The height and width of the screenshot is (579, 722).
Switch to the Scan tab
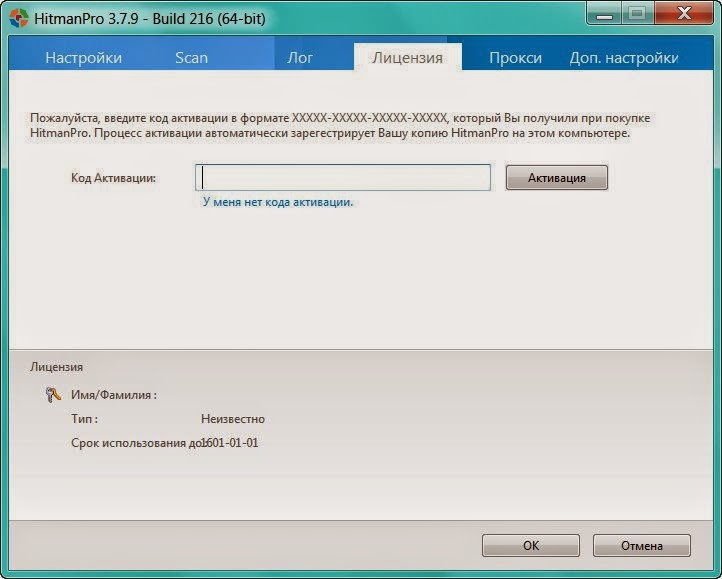click(192, 58)
